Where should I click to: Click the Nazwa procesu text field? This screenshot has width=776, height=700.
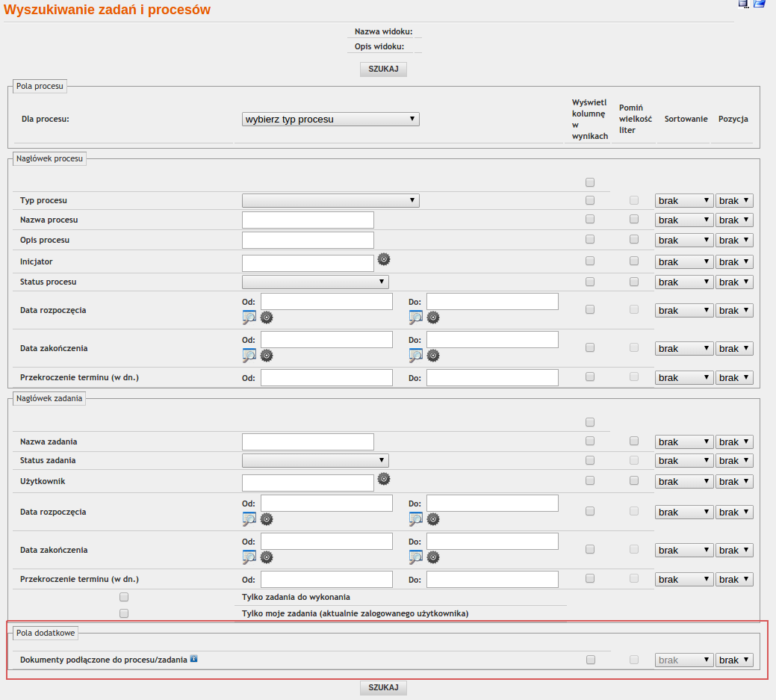click(x=308, y=220)
